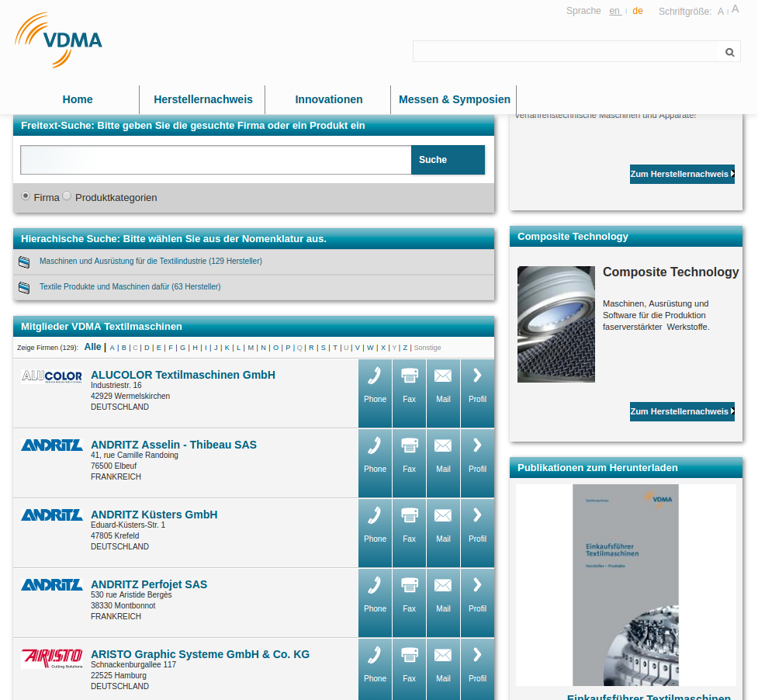Open ANDRITZ Asselin - Thibeau SAS link
This screenshot has height=700, width=758.
[x=174, y=445]
